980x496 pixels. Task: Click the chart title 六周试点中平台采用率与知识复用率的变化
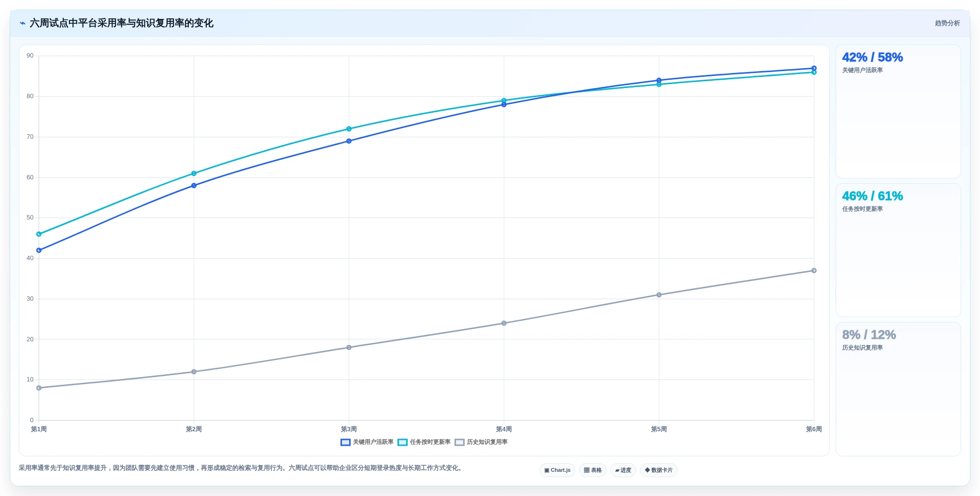tap(122, 23)
